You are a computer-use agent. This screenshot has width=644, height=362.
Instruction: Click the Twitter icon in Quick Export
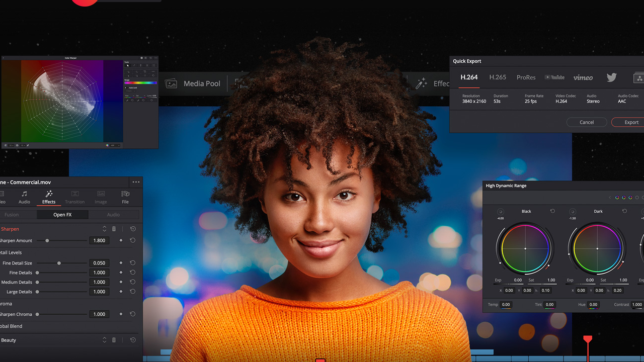point(611,77)
